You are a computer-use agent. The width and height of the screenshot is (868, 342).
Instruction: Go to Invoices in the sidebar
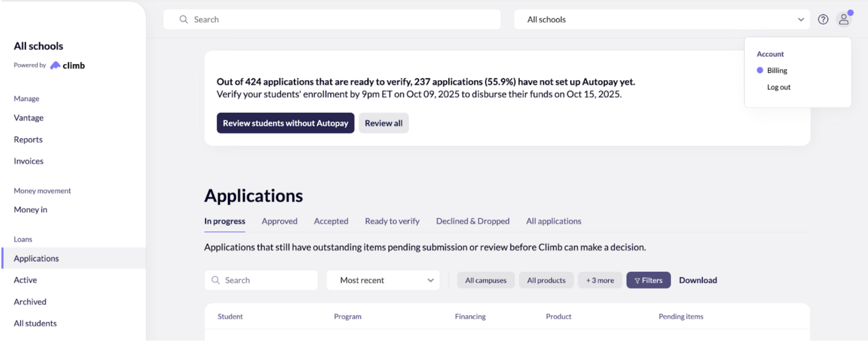pos(29,161)
